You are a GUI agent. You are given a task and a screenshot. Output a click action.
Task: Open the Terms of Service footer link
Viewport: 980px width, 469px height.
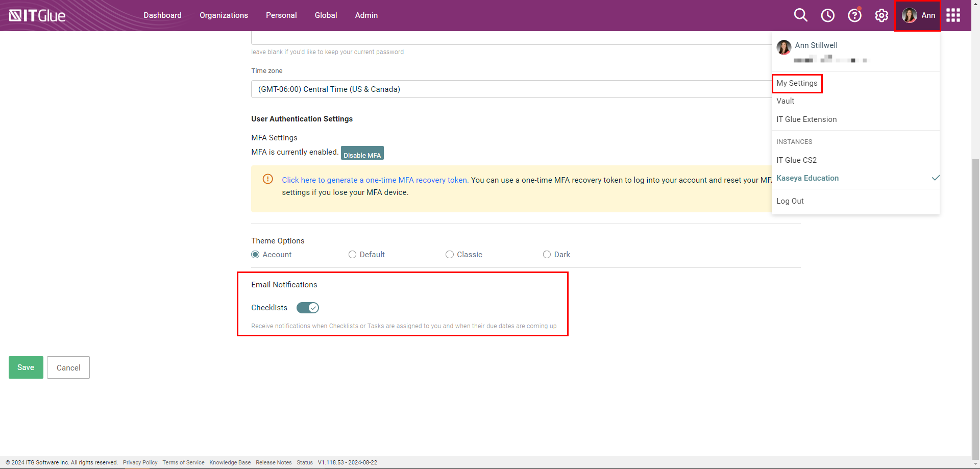point(183,462)
